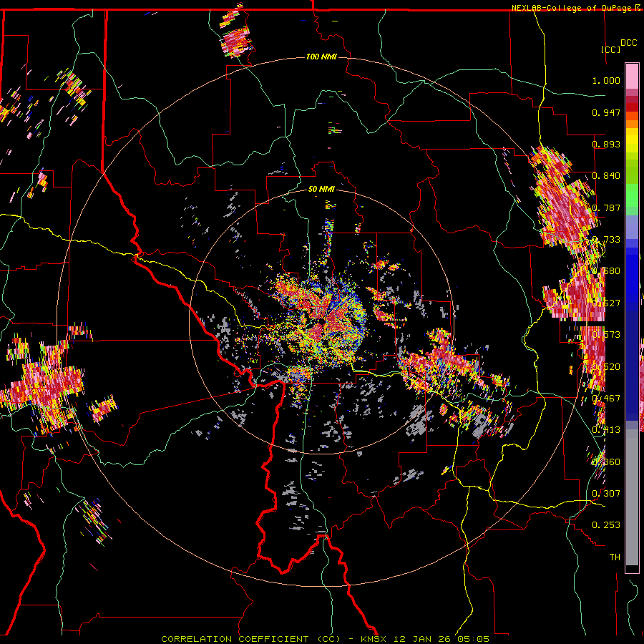Click the 0.840 color scale value

click(606, 176)
